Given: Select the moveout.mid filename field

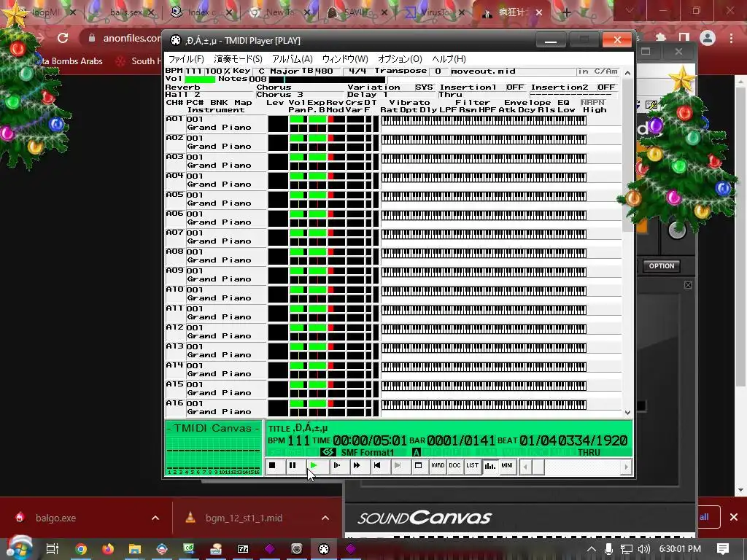Looking at the screenshot, I should [513, 71].
